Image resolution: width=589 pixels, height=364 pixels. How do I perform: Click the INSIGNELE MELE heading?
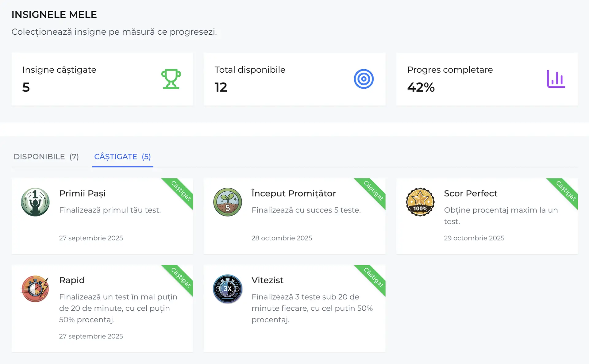[x=54, y=15]
